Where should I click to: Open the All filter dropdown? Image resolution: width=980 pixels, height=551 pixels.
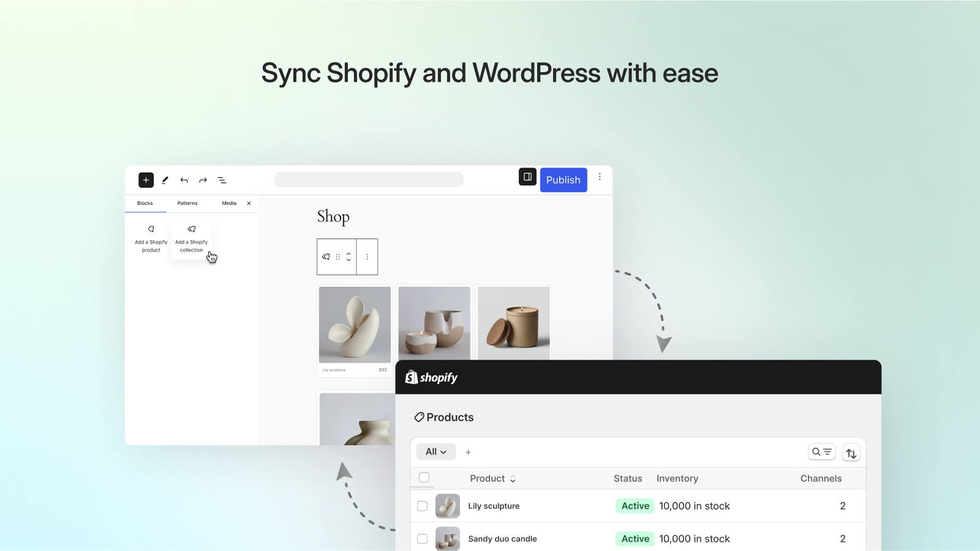click(x=435, y=451)
